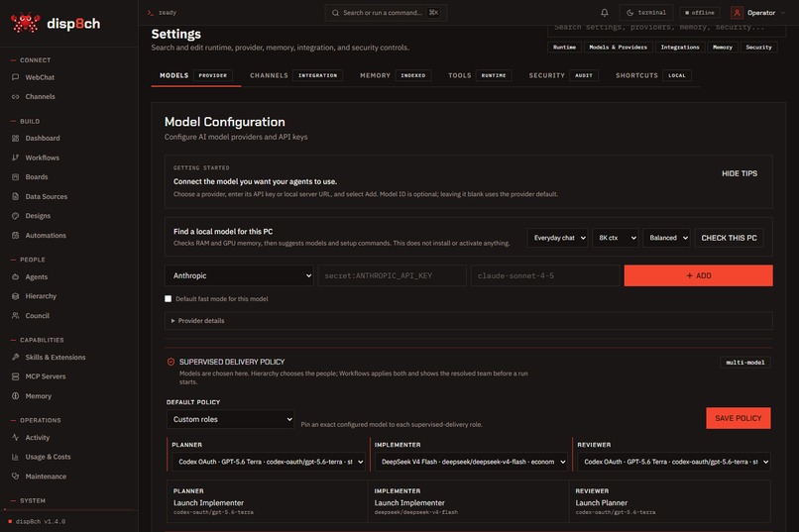The width and height of the screenshot is (799, 532).
Task: Focus the Search or run a command box
Action: (x=386, y=13)
